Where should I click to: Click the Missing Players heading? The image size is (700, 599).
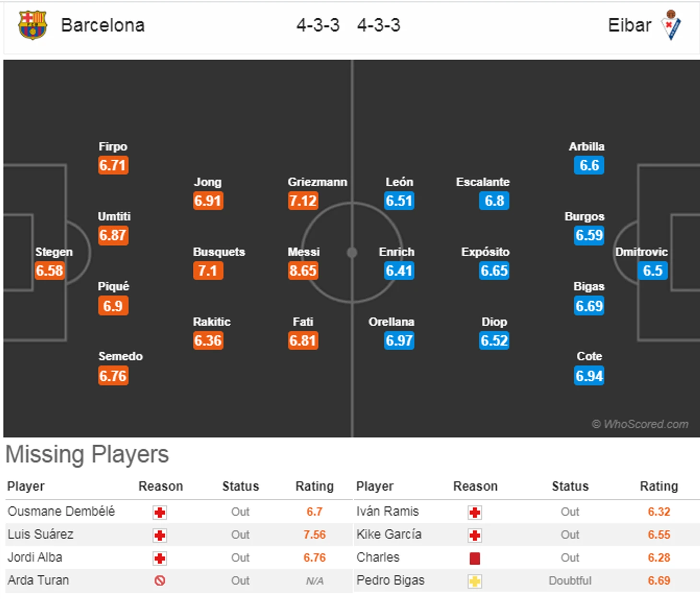click(87, 454)
